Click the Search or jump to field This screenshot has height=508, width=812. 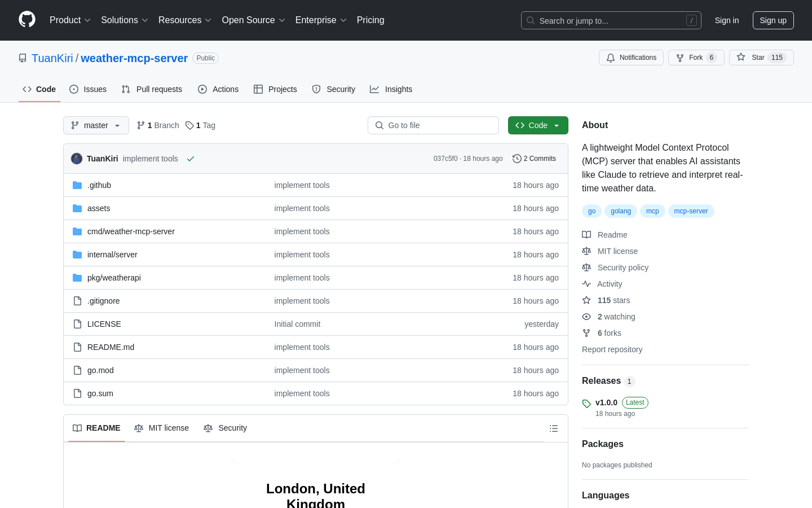click(611, 20)
